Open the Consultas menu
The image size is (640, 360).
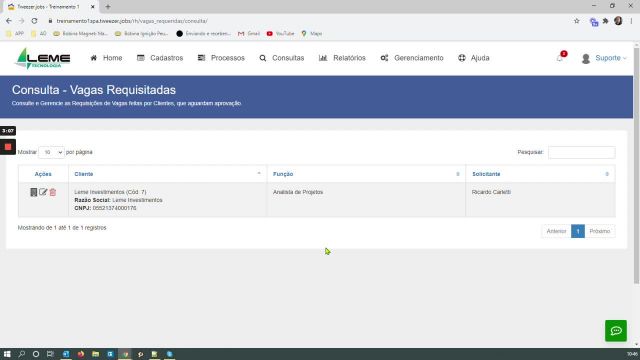pyautogui.click(x=282, y=58)
